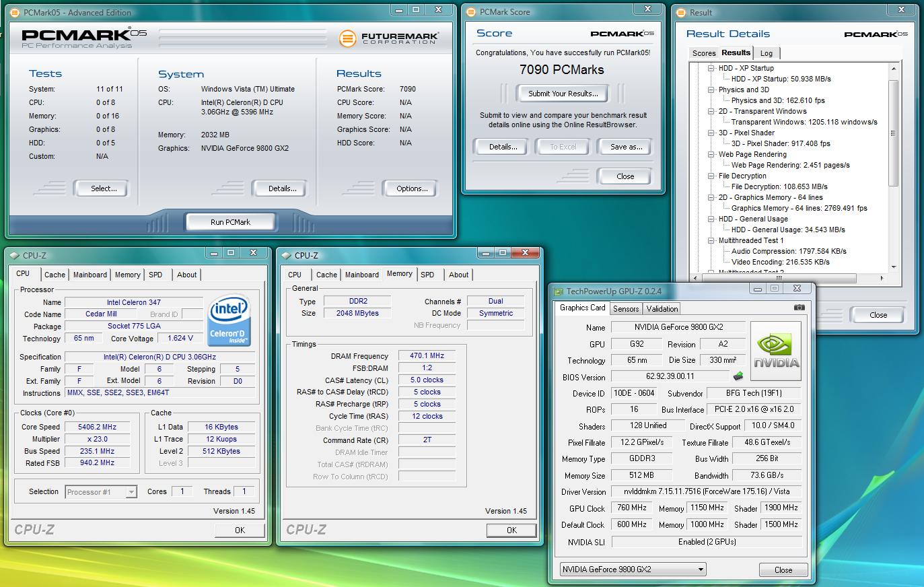Click the Video Encoding result row

pyautogui.click(x=780, y=262)
